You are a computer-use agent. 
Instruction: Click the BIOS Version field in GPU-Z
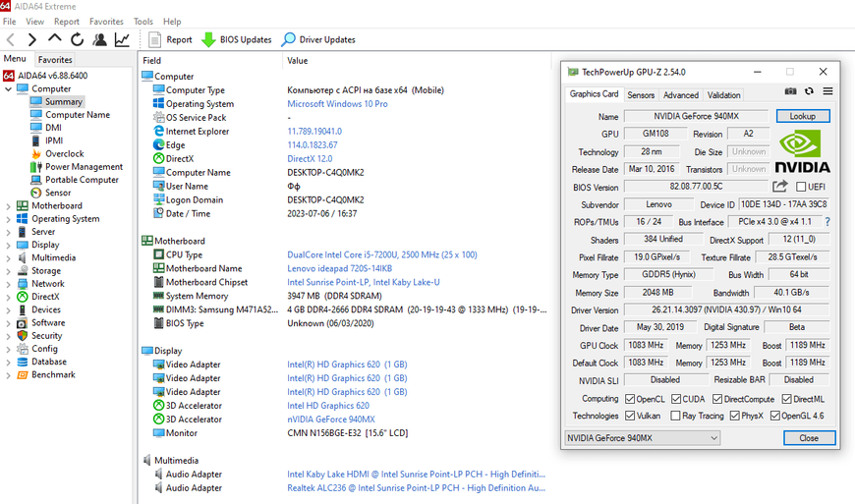(697, 187)
